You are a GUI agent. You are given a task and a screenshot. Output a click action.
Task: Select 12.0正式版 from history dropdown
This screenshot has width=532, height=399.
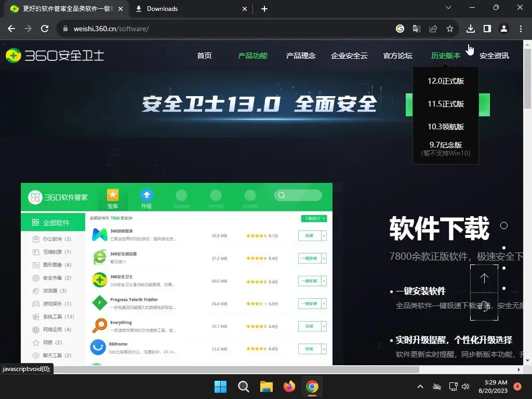pos(446,81)
